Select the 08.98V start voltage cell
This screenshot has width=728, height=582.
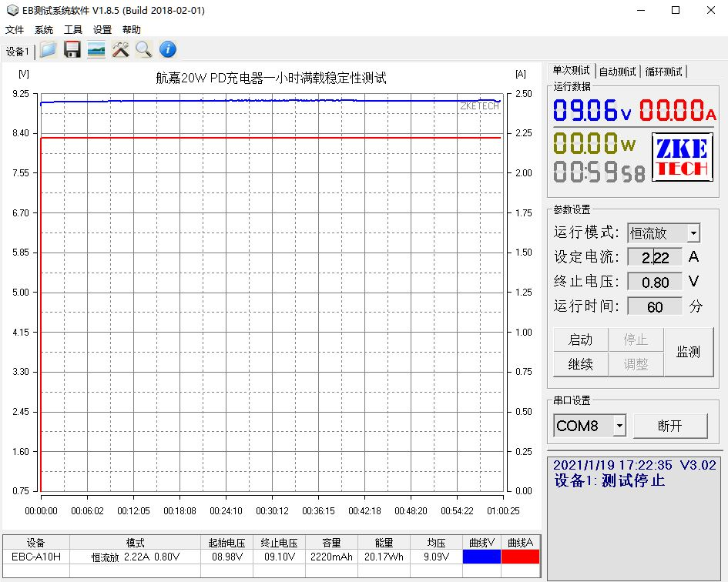[x=227, y=557]
